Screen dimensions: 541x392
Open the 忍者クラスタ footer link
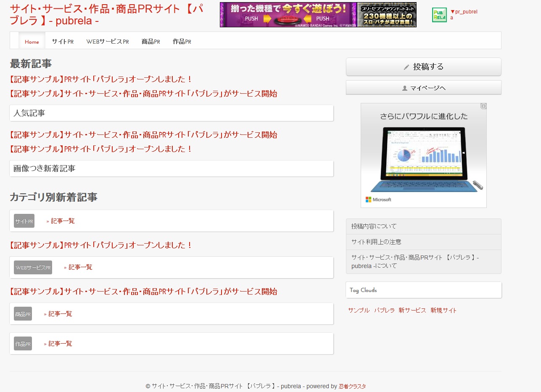[352, 387]
